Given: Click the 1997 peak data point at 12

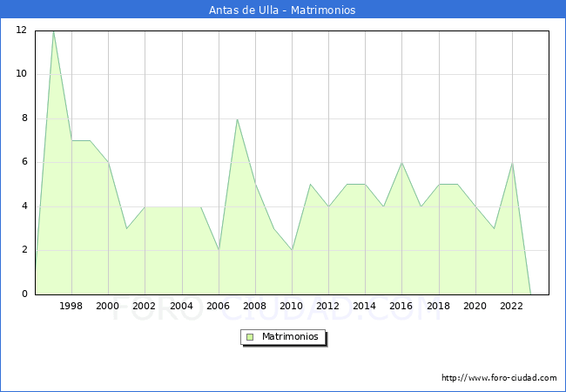Looking at the screenshot, I should click(53, 30).
